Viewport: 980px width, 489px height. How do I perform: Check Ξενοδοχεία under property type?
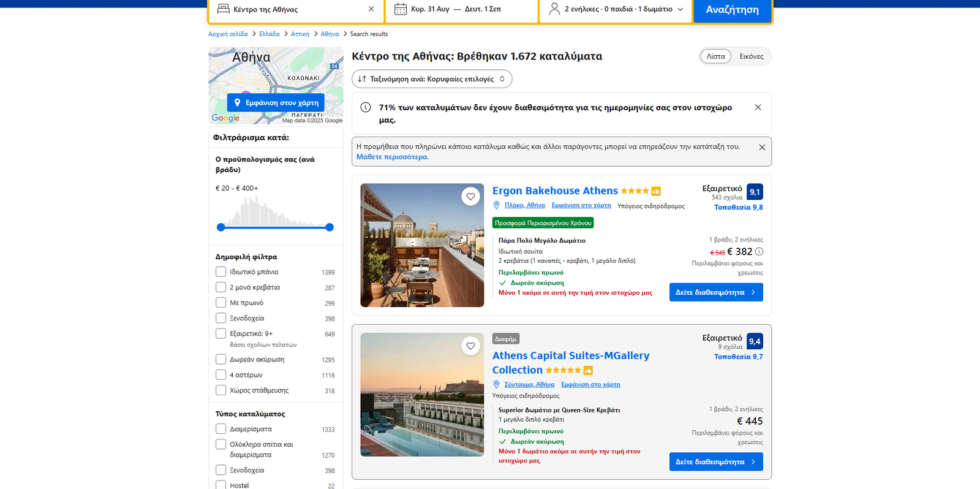tap(221, 470)
